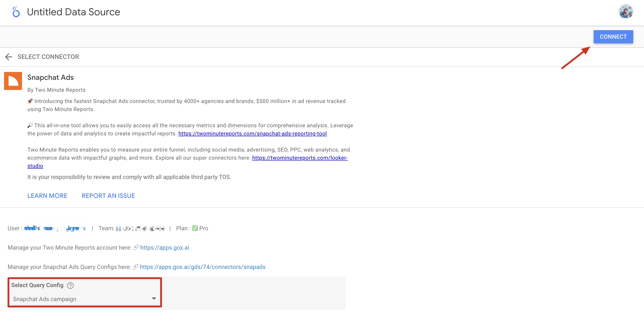Open the twominutereports.com/looker-studio link
Screen dimensions: 644x313
(x=300, y=158)
